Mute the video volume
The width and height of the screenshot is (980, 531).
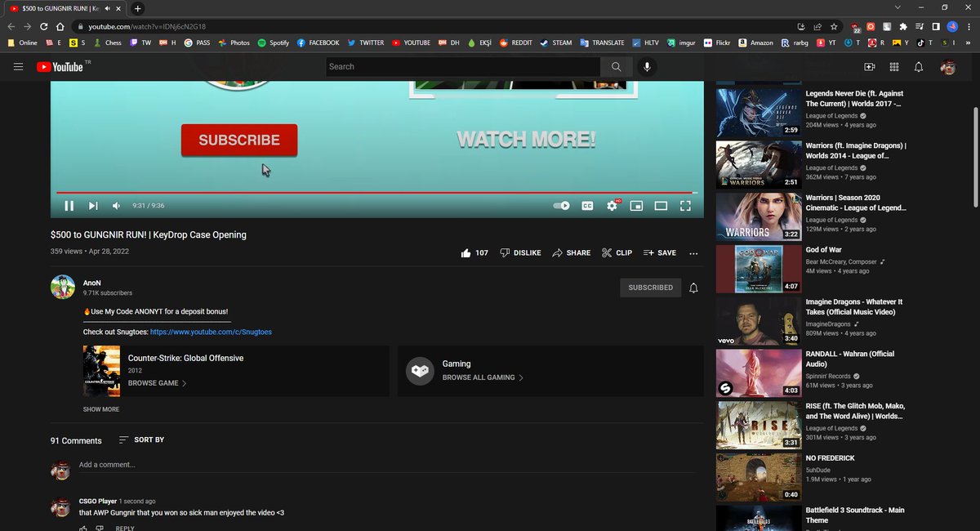(117, 206)
